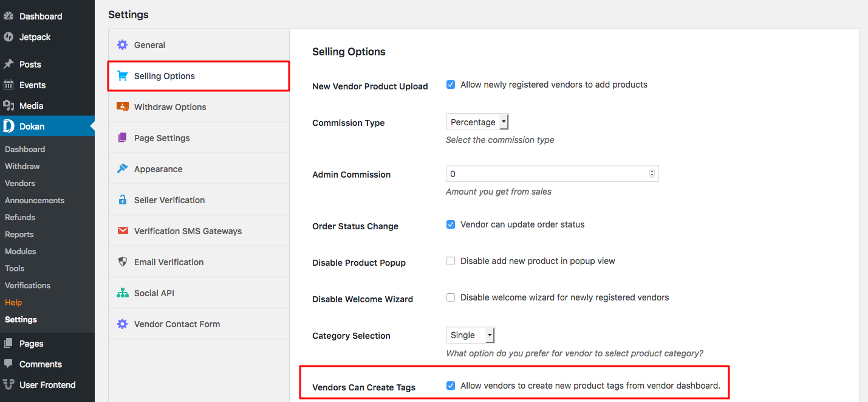Image resolution: width=868 pixels, height=402 pixels.
Task: Open the Withdraw Options tab
Action: (x=199, y=107)
